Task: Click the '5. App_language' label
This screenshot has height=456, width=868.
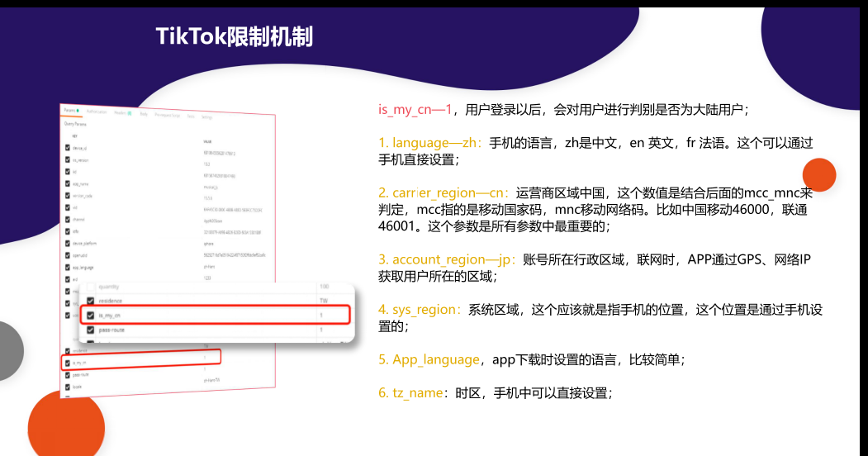Action: point(429,359)
